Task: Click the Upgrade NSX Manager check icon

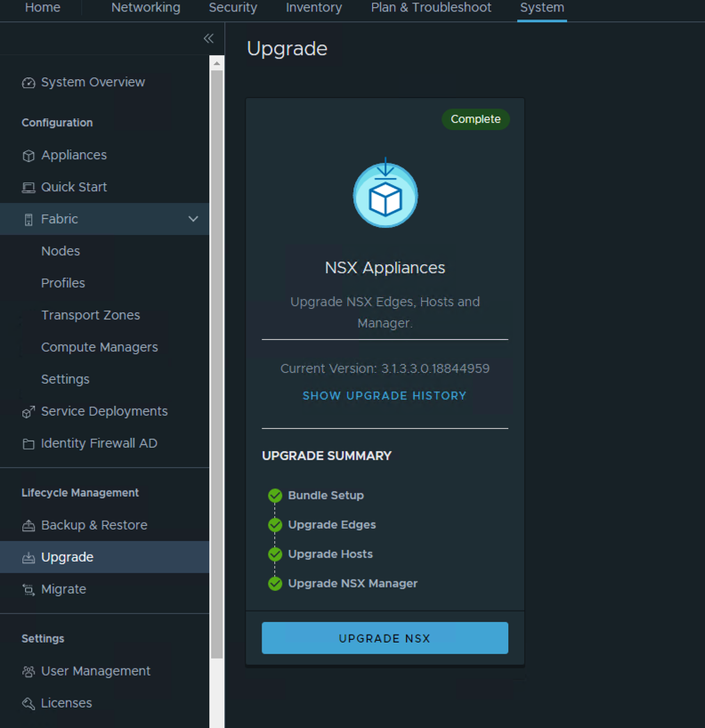Action: pyautogui.click(x=275, y=583)
